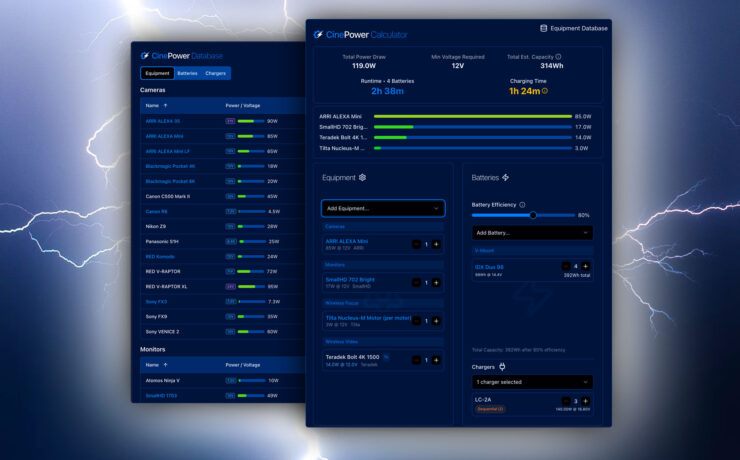Switch to Chargers tab in Database window
The width and height of the screenshot is (740, 460).
[215, 73]
